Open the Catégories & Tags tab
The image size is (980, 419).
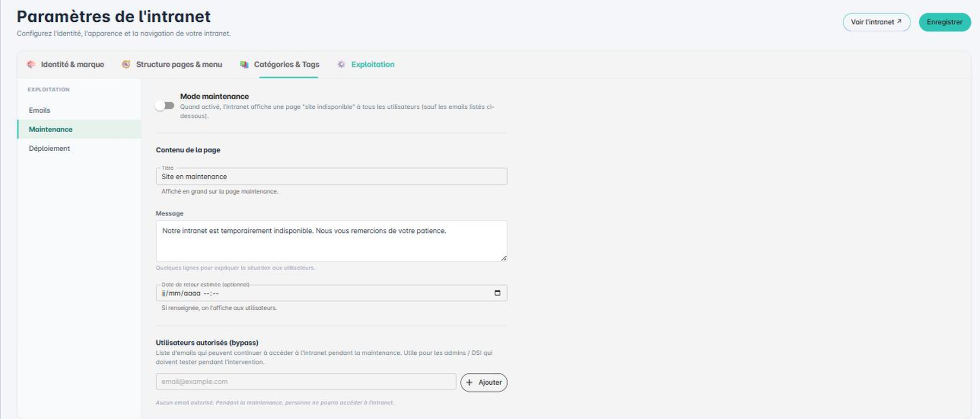point(280,64)
